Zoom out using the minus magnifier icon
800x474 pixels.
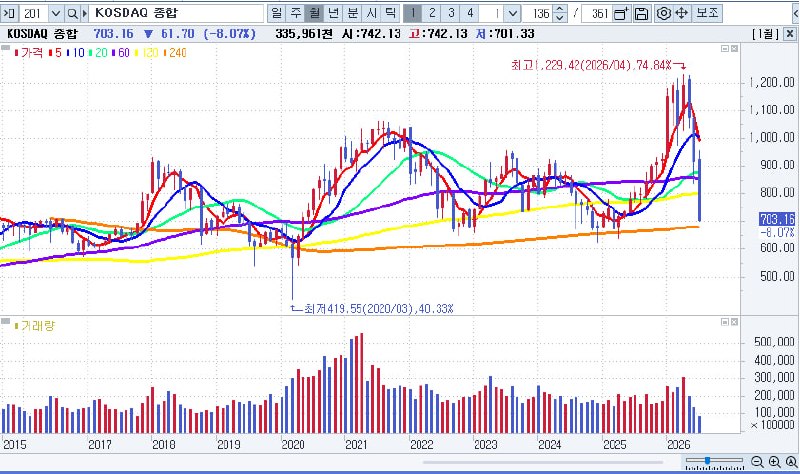[758, 462]
